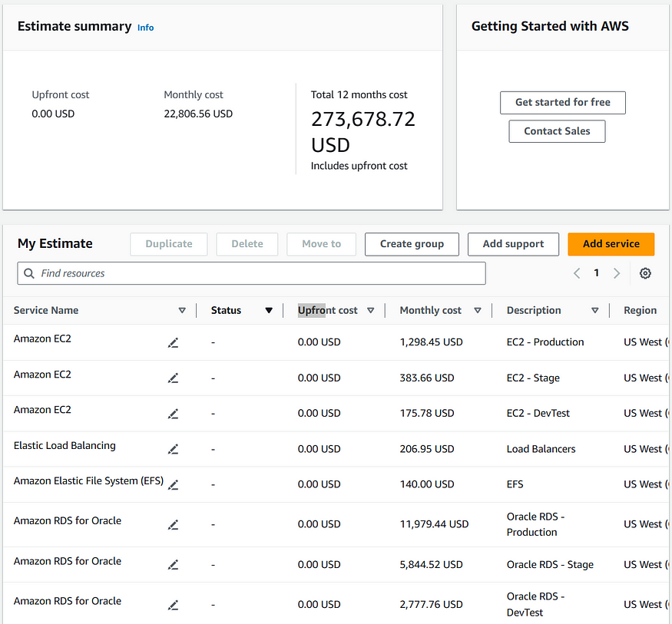The image size is (672, 624).
Task: Sort by Description column arrow
Action: point(595,311)
